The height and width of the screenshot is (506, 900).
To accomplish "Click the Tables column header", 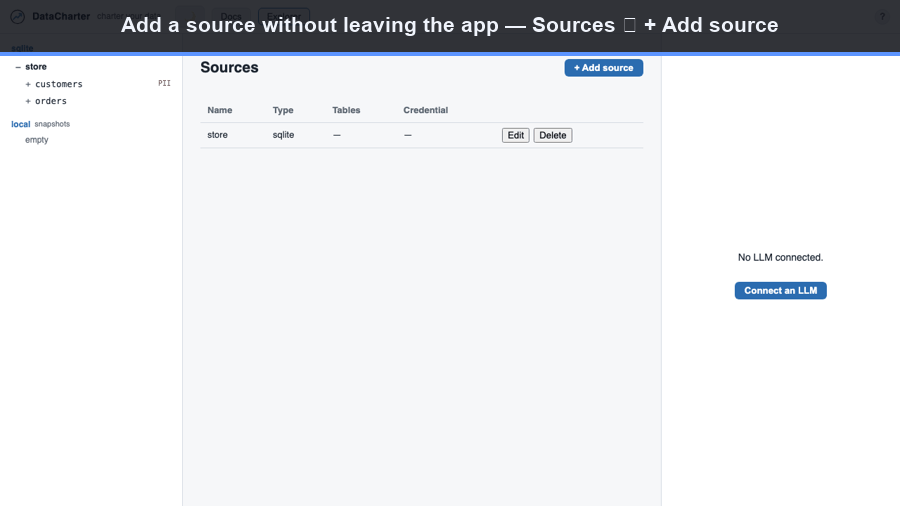I will [346, 110].
